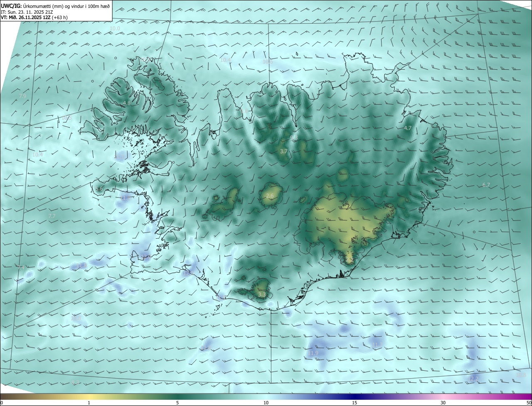
Task: Click the 10.6 value off the north coast
Action: [x=268, y=62]
